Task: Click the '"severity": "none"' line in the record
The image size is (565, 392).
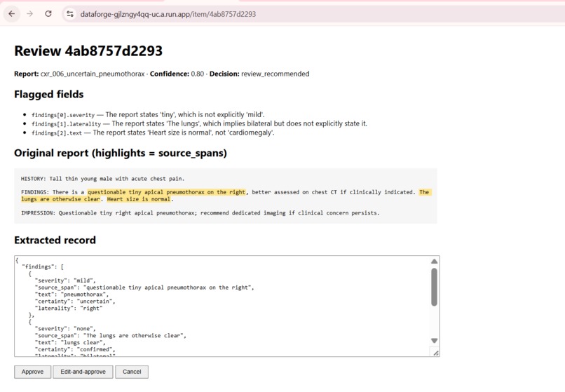Action: pyautogui.click(x=65, y=329)
